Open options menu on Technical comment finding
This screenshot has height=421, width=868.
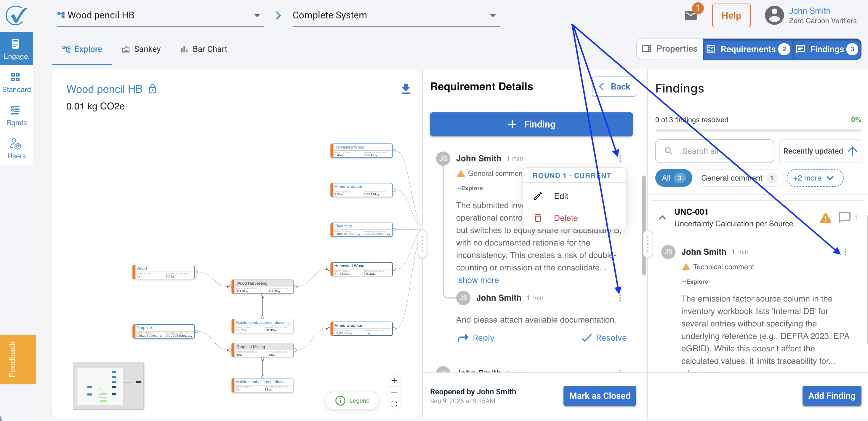coord(845,252)
